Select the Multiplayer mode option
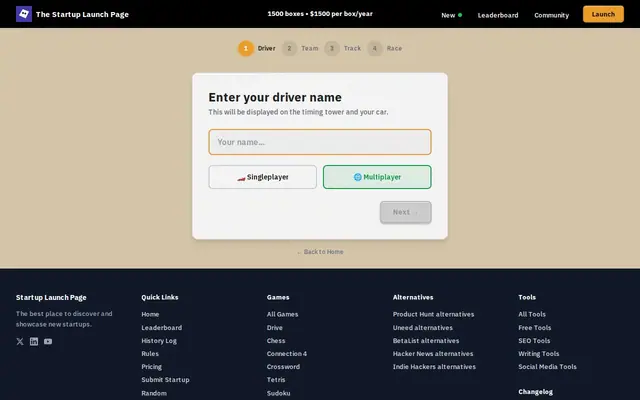Screen dimensions: 640x400 (377, 177)
